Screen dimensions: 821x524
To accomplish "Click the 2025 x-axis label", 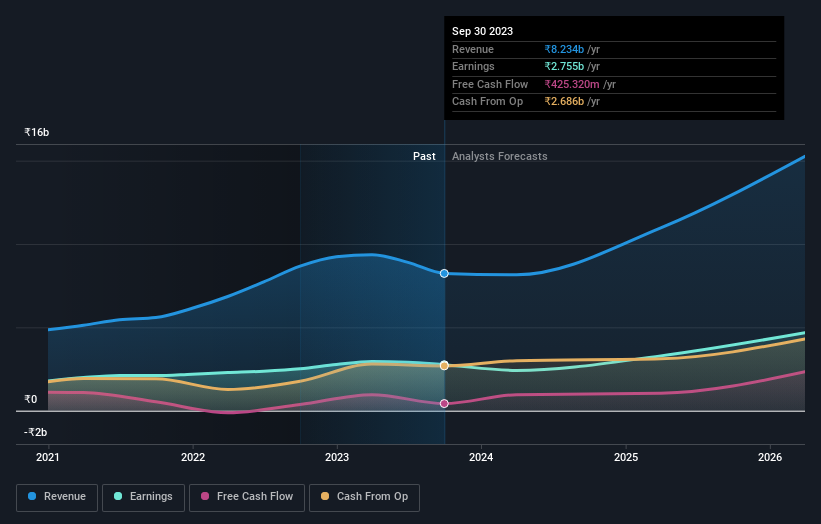I will click(626, 457).
